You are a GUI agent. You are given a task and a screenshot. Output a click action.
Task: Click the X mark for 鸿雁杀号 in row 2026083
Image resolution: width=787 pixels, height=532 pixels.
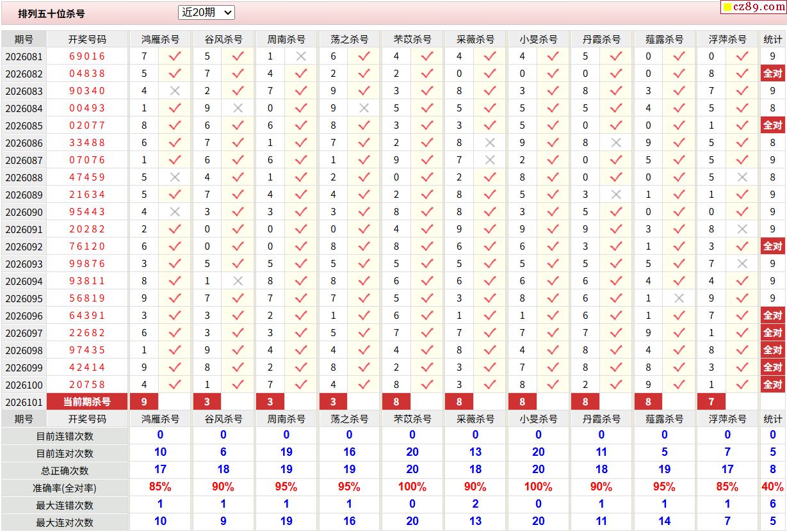pyautogui.click(x=175, y=91)
